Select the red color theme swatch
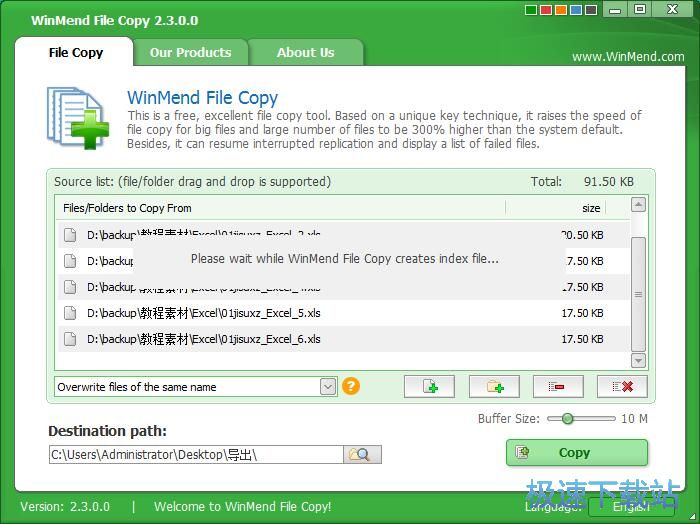Screen dimensions: 700x524 (546, 10)
